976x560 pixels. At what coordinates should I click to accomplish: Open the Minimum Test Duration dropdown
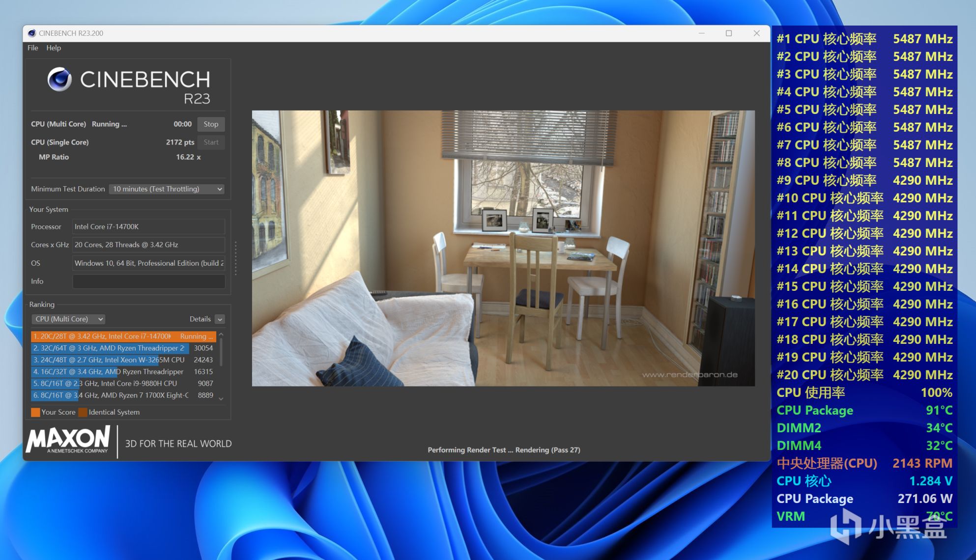167,189
